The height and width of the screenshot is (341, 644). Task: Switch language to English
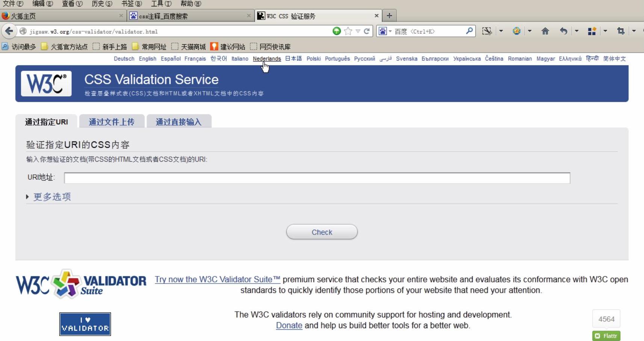tap(147, 59)
